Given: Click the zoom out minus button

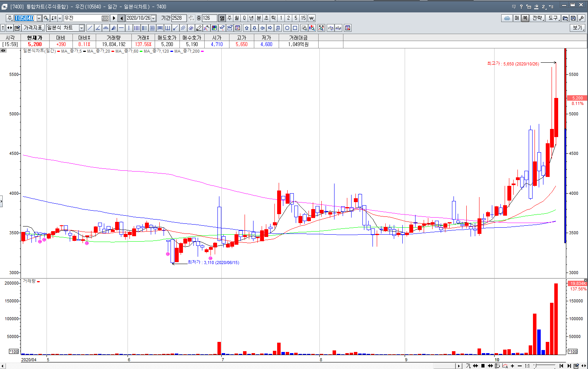Looking at the screenshot, I should (x=520, y=366).
